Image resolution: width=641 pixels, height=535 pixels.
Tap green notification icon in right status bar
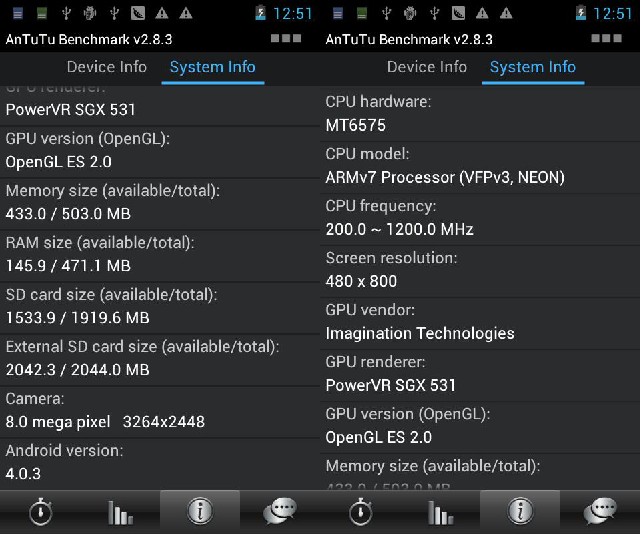click(362, 14)
